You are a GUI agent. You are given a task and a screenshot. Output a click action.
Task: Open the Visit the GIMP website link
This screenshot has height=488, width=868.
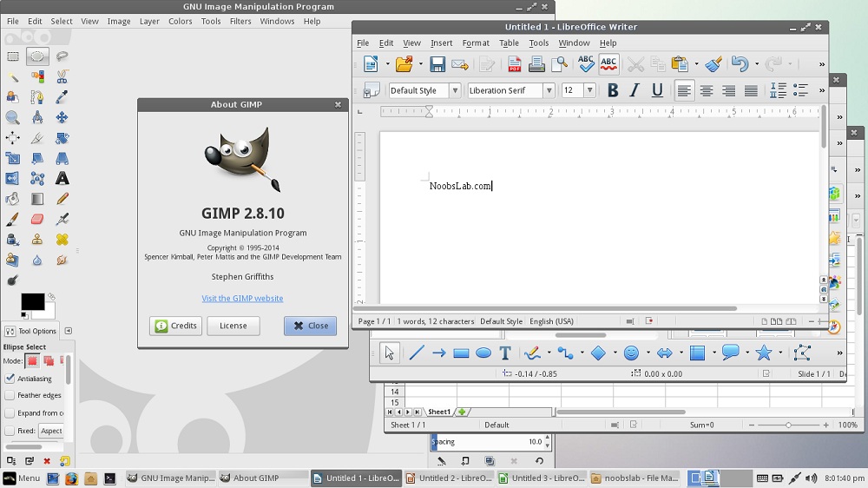tap(242, 298)
